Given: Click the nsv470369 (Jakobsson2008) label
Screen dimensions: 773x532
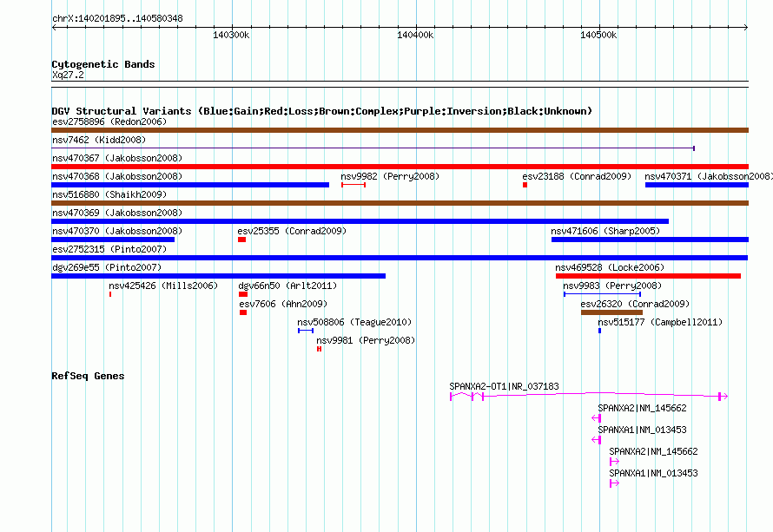Looking at the screenshot, I should coord(117,213).
